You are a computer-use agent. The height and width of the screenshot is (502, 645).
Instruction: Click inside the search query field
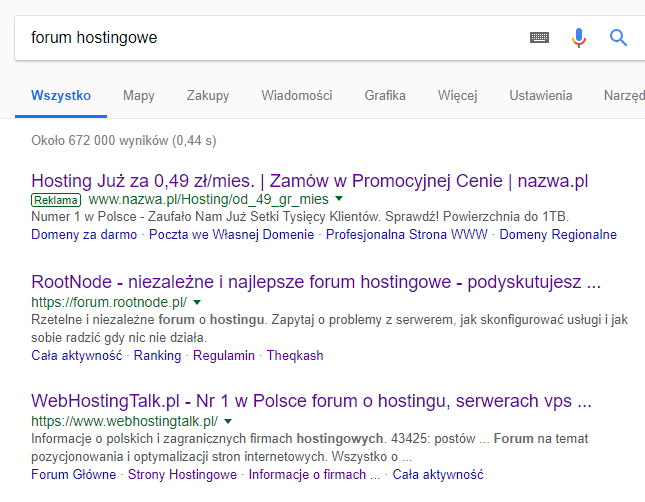[270, 38]
